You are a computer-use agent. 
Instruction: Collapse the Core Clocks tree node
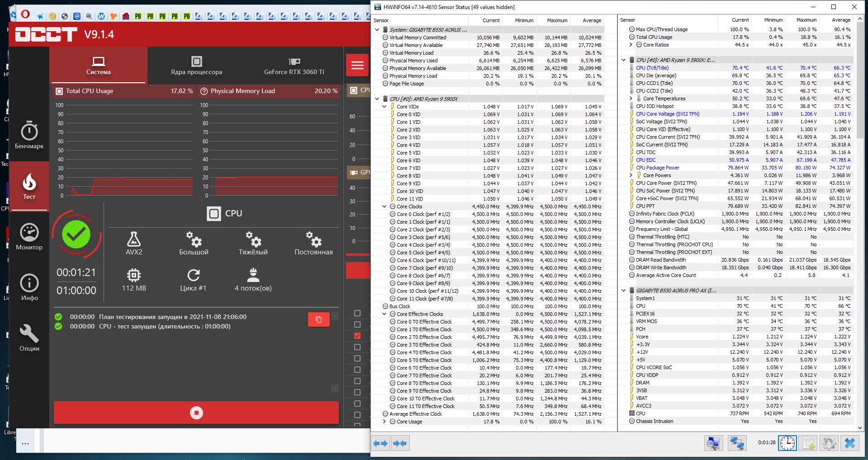tap(384, 207)
